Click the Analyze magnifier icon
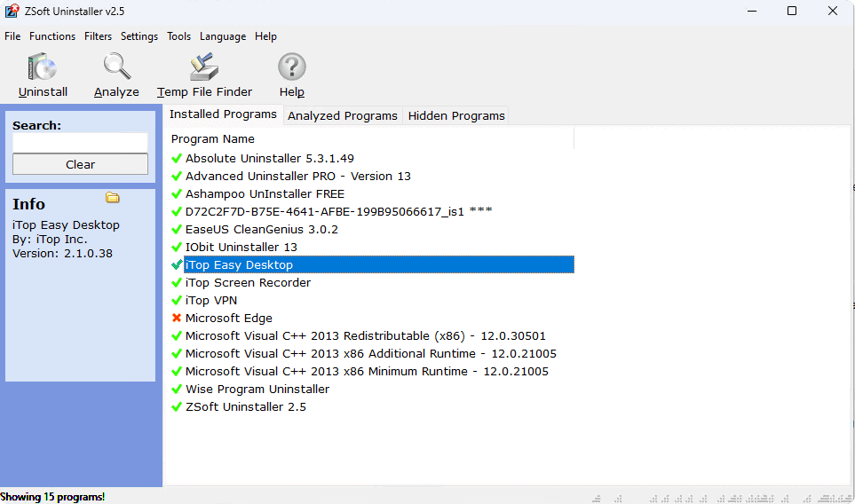 116,67
